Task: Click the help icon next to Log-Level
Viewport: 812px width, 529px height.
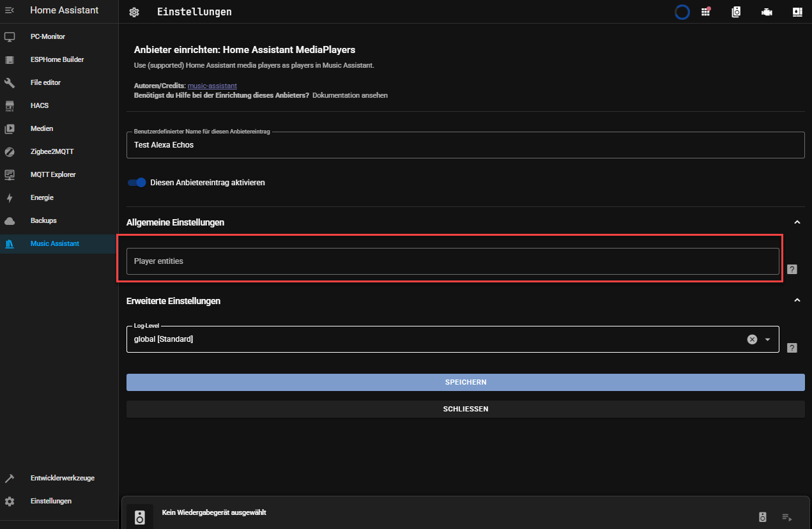Action: point(792,348)
